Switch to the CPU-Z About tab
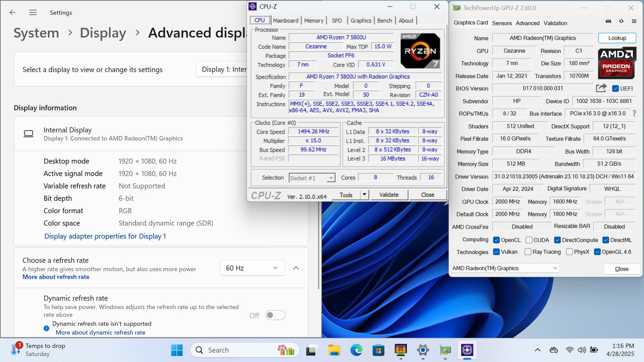This screenshot has width=644, height=362. coord(406,21)
